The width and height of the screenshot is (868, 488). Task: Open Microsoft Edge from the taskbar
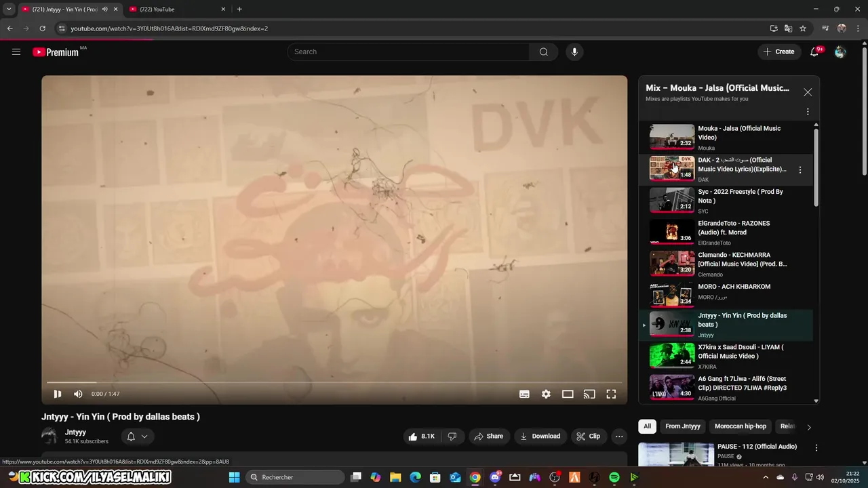tap(415, 477)
